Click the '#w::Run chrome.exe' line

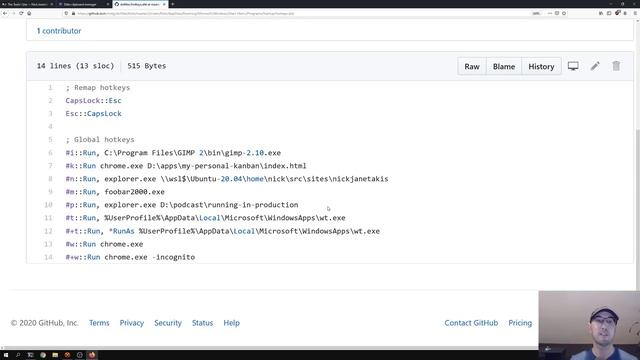pos(104,244)
